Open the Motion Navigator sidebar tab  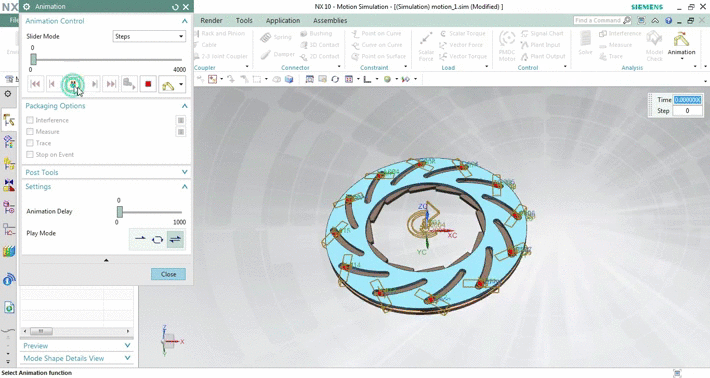click(9, 120)
